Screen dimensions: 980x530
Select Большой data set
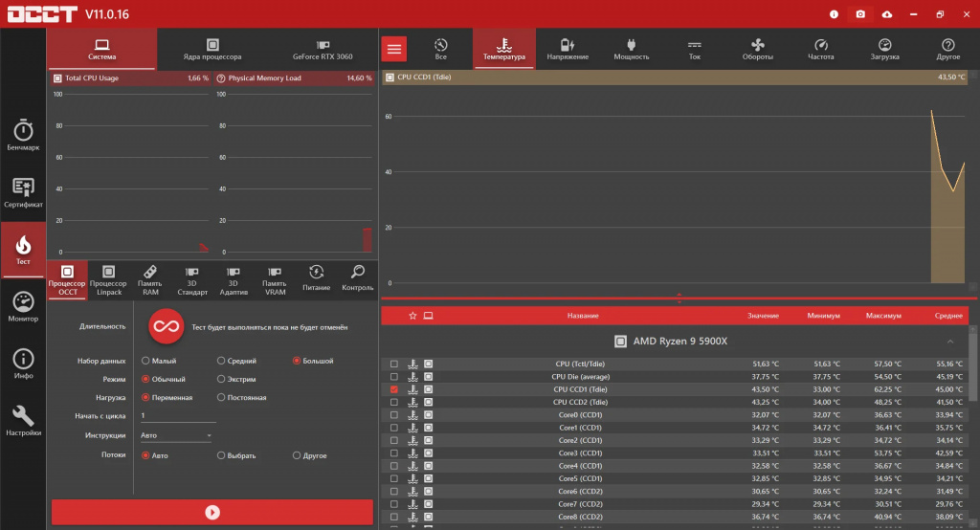(297, 361)
